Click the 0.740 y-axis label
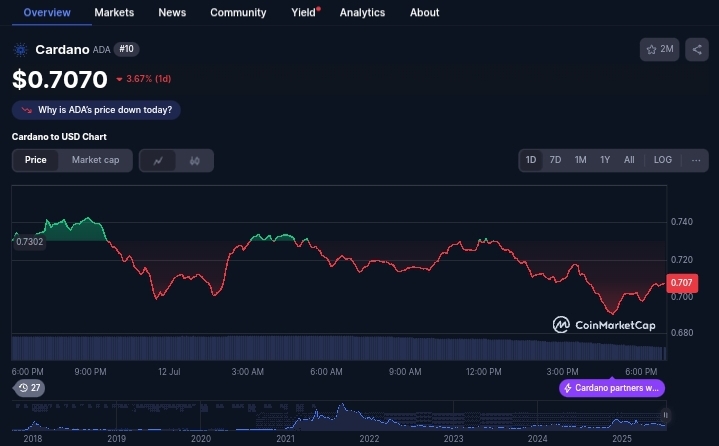The image size is (719, 446). point(682,222)
